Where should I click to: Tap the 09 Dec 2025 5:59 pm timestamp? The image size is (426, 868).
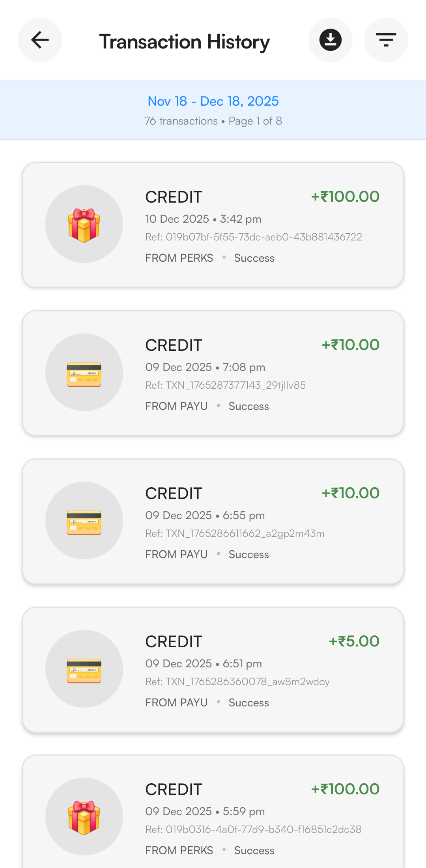coord(205,811)
